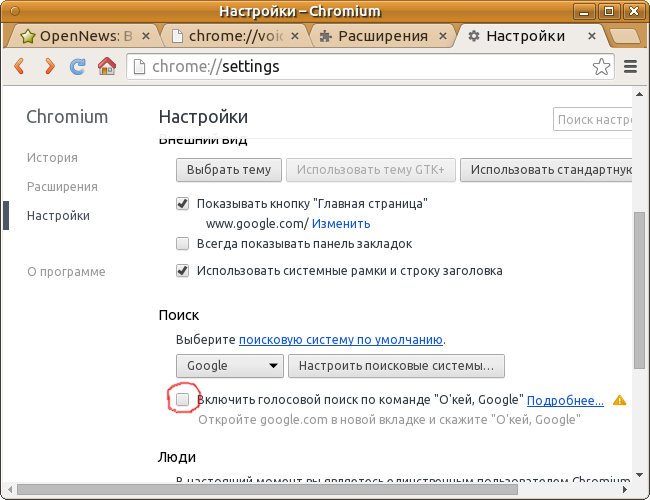Switch to the Расширения browser tab
Image resolution: width=650 pixels, height=500 pixels.
377,36
